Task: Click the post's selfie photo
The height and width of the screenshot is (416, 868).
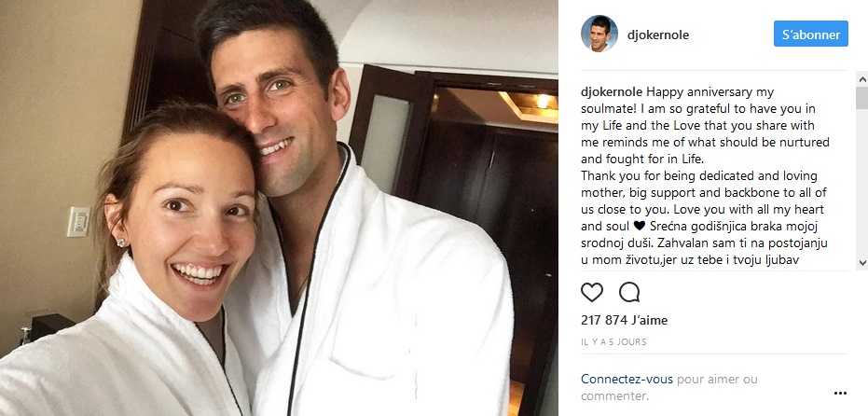Action: tap(279, 208)
